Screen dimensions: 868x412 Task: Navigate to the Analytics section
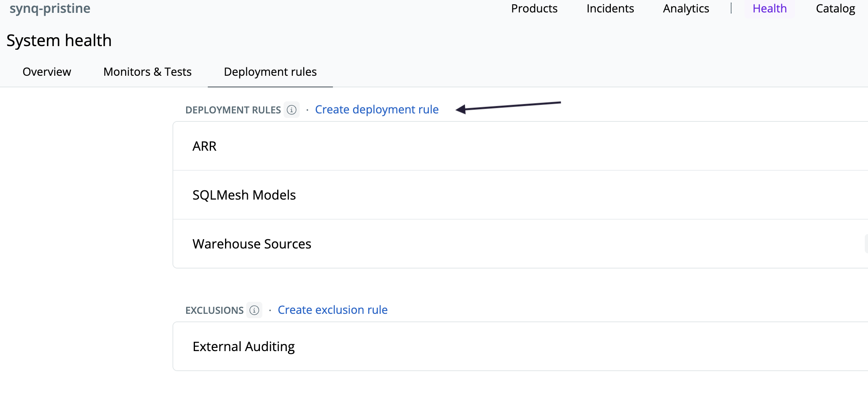point(686,8)
